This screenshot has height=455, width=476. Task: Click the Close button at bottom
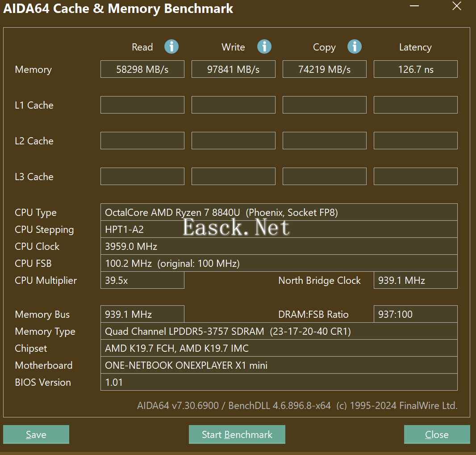point(437,434)
